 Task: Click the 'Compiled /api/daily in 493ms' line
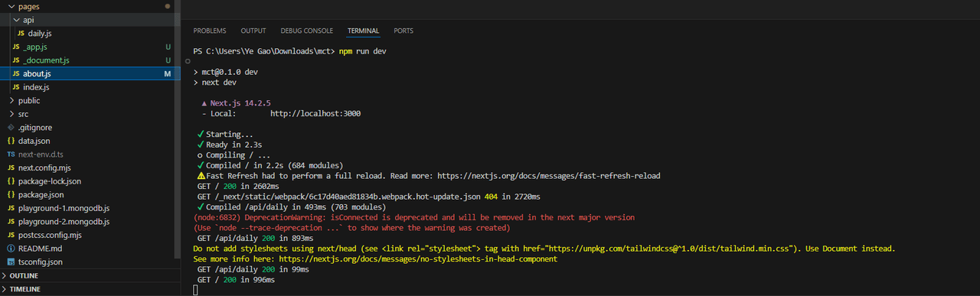(x=291, y=207)
